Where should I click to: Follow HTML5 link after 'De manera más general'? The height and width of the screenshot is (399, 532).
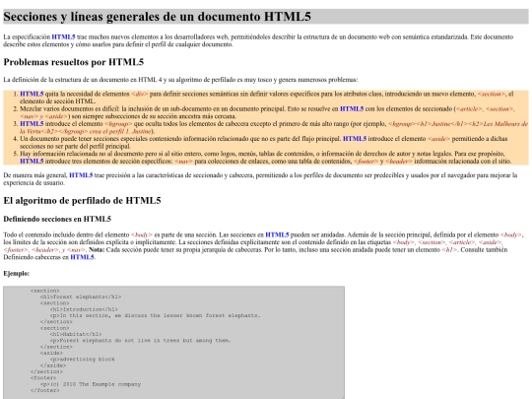(x=81, y=175)
